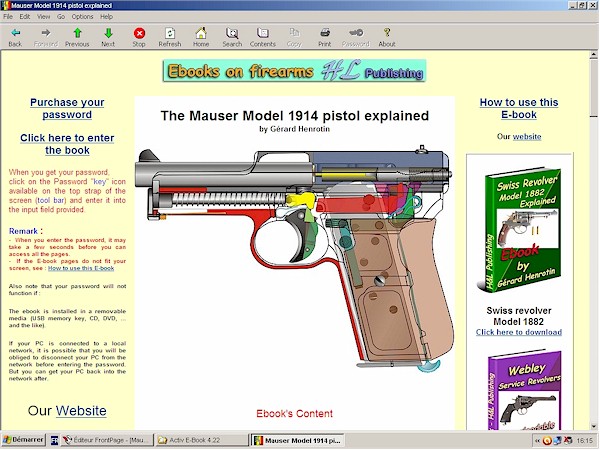
Task: Click the red-orange system tray icon
Action: pos(547,440)
